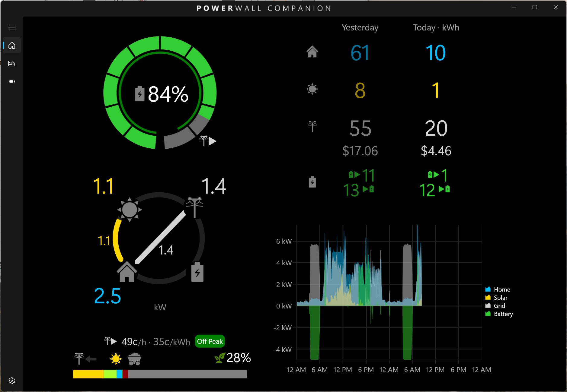Open the charts page from the sidebar
567x392 pixels.
11,64
